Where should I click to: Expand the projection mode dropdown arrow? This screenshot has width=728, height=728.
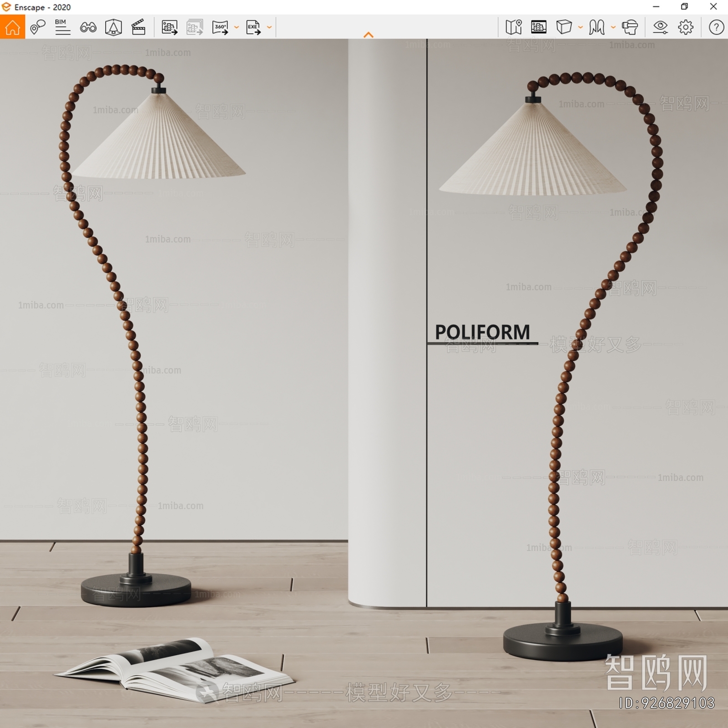tap(581, 27)
